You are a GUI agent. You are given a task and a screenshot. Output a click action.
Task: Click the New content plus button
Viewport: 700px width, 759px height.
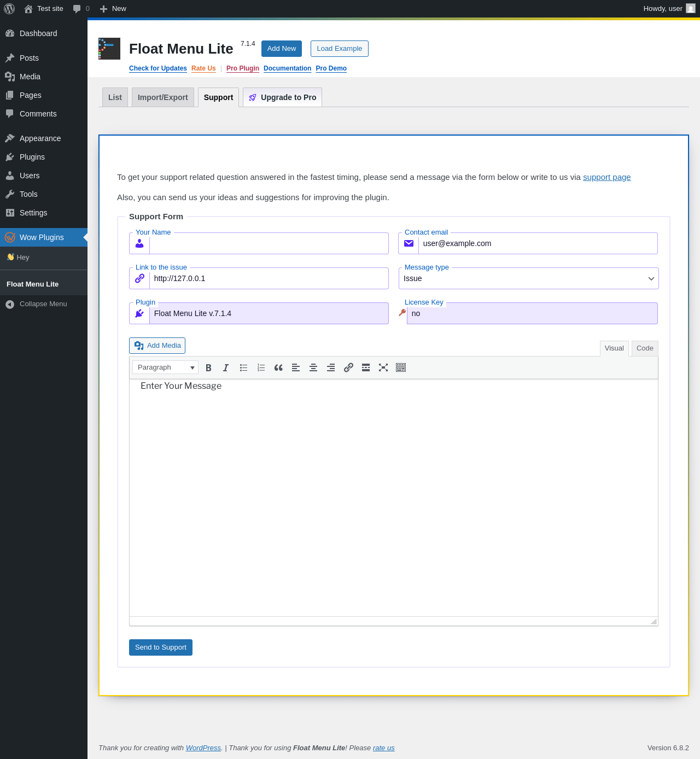tap(113, 9)
